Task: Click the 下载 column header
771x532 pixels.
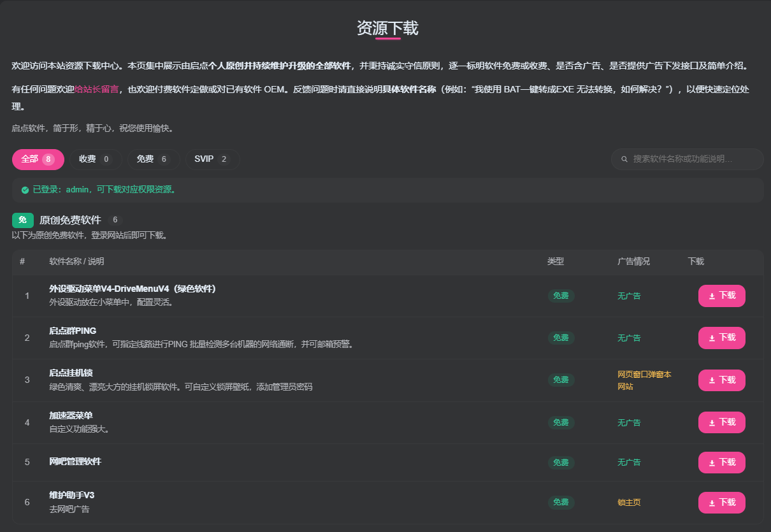Action: coord(696,261)
